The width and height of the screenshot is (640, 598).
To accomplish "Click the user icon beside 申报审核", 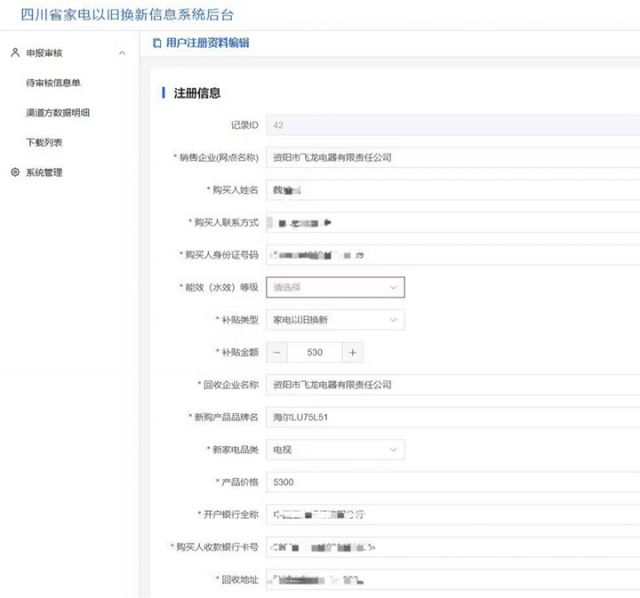I will coord(14,52).
